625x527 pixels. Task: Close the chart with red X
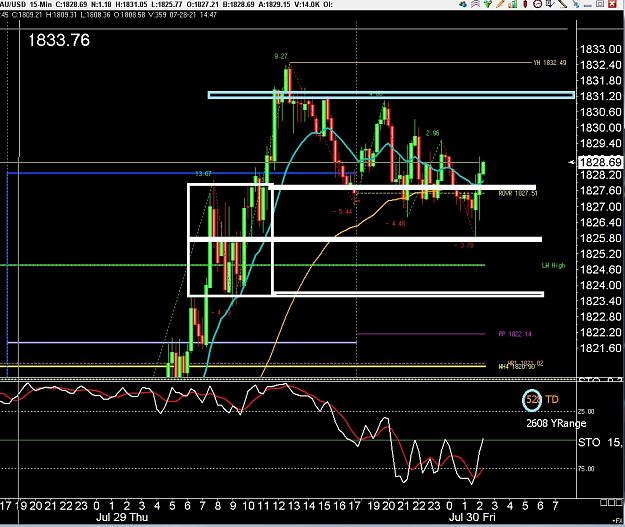[613, 4]
